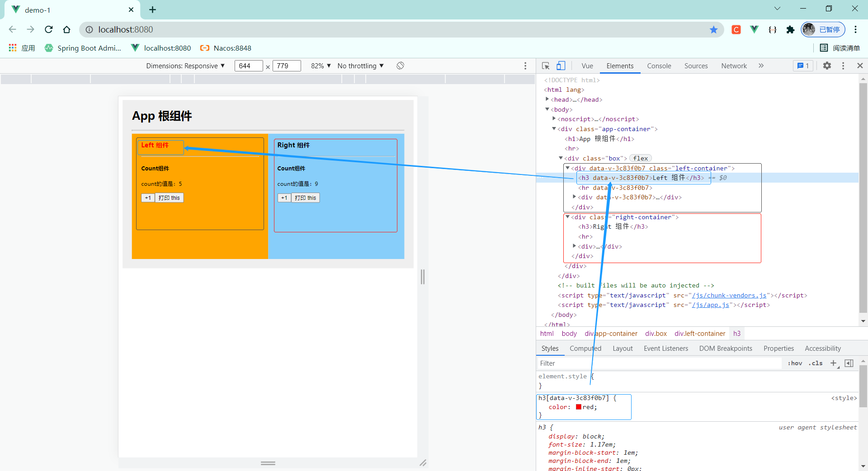Bookmark star icon in address bar

click(713, 30)
